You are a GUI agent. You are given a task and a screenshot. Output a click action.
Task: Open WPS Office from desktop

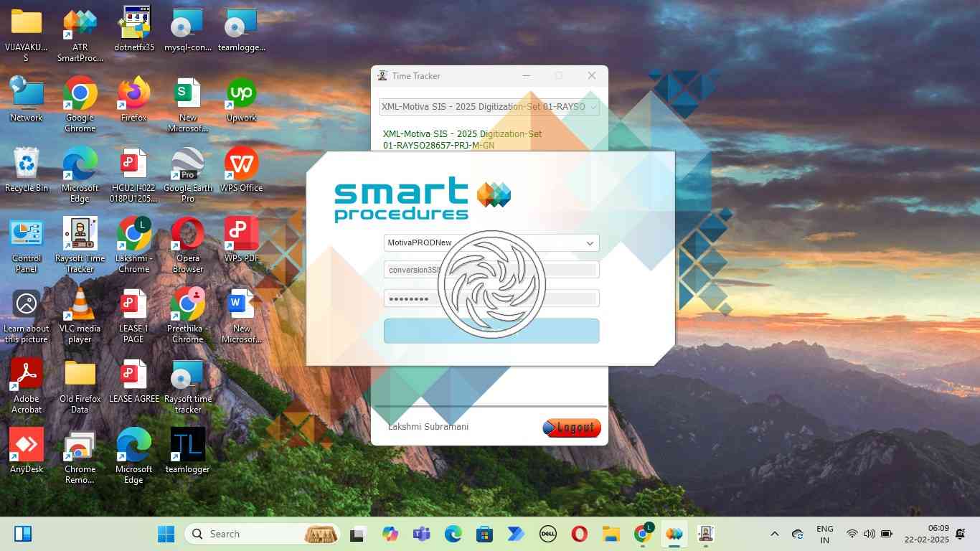tap(242, 170)
